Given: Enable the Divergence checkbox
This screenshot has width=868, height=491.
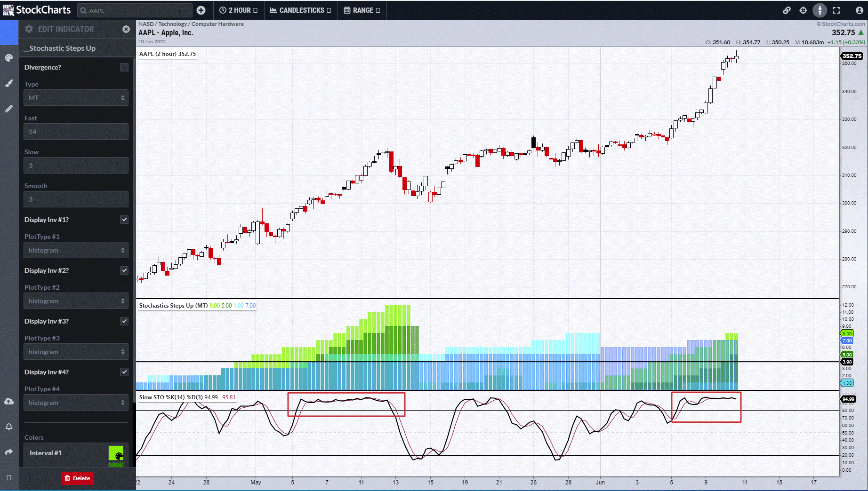Looking at the screenshot, I should pyautogui.click(x=124, y=67).
